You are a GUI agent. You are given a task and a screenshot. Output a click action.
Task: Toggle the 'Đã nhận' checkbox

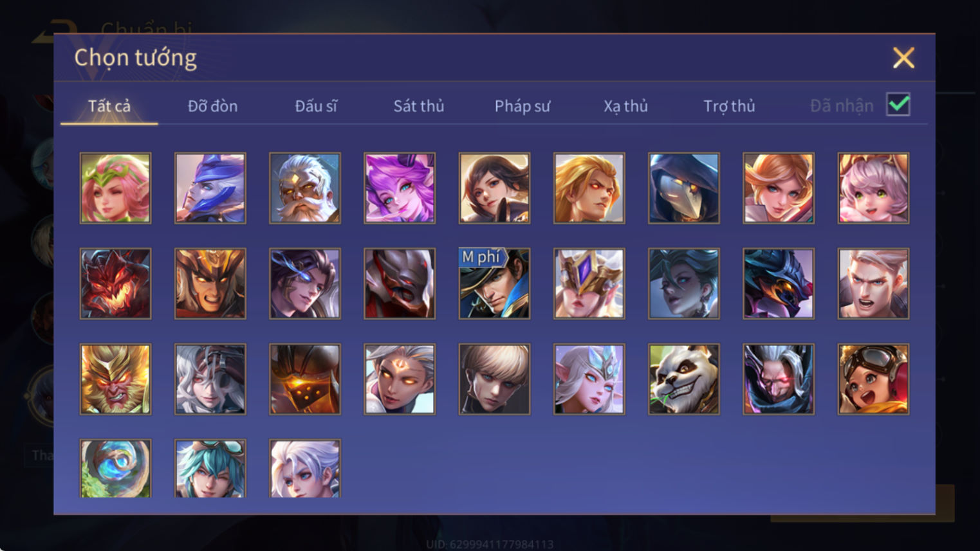898,104
